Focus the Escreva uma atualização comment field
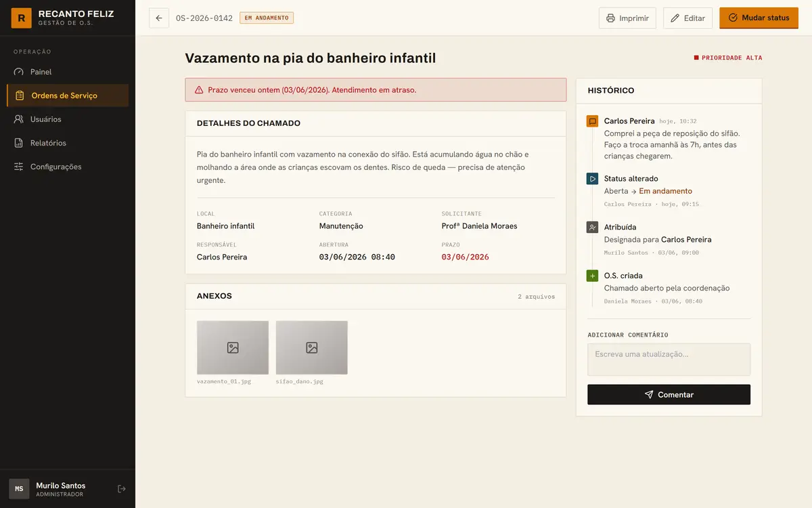Image resolution: width=812 pixels, height=508 pixels. click(669, 360)
